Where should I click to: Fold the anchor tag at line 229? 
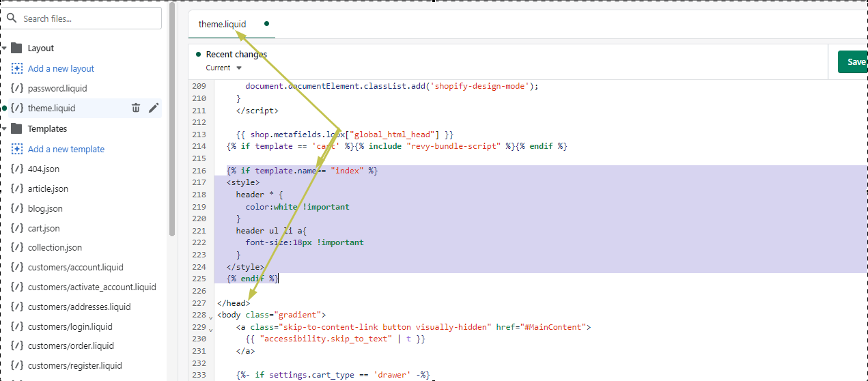pos(210,329)
